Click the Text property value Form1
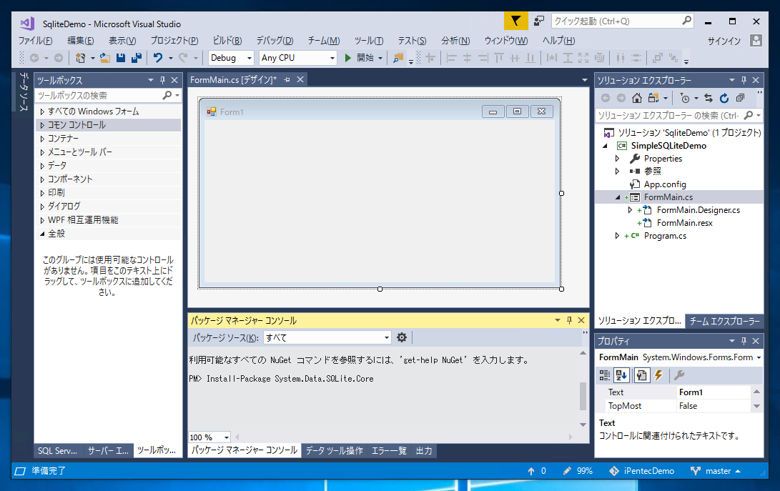Image resolution: width=780 pixels, height=491 pixels. (713, 393)
